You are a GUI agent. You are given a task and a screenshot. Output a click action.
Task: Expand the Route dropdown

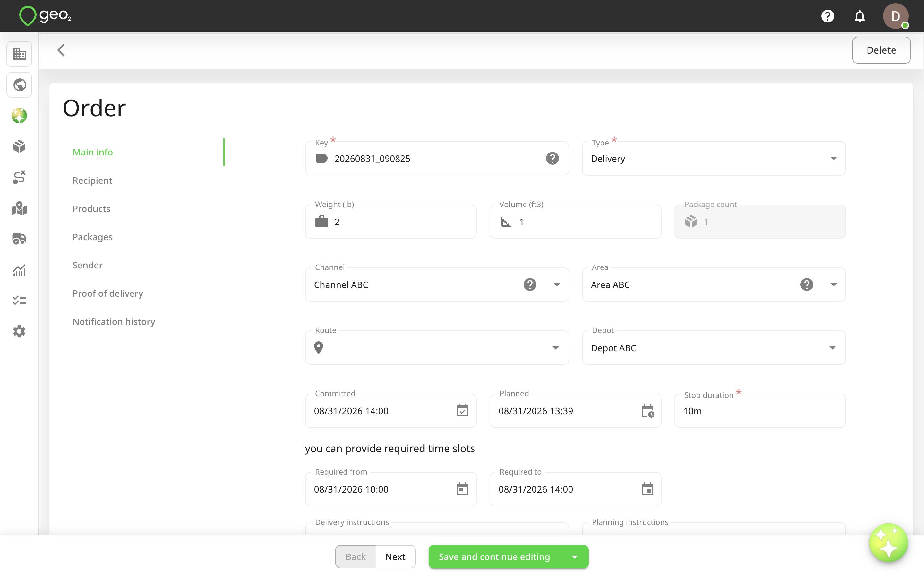pos(437,348)
